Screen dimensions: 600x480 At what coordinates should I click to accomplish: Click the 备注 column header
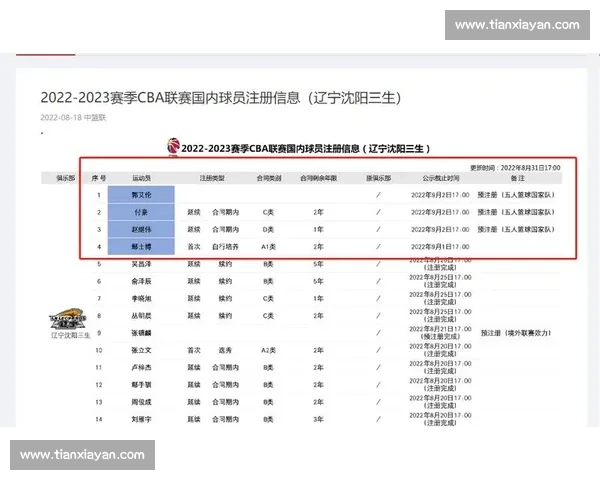518,178
